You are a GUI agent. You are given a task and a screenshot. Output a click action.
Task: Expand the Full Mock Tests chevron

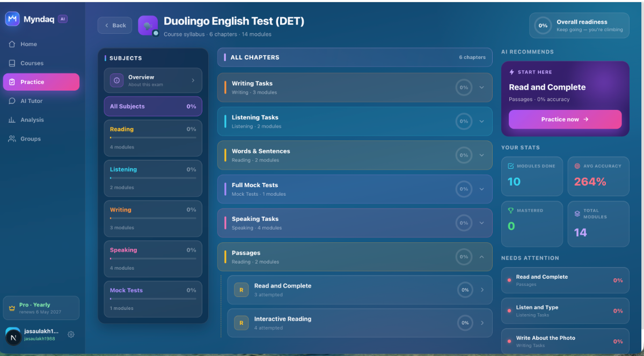[x=481, y=189]
